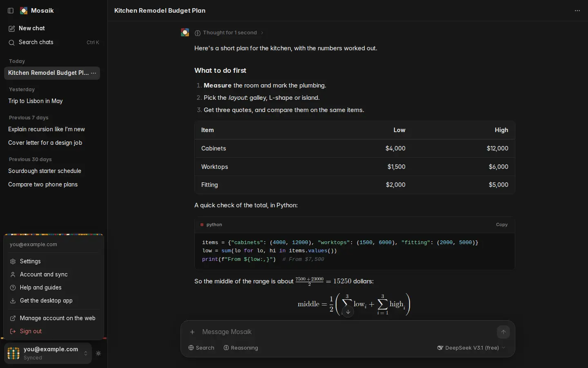Click the plus attach icon in composer
Viewport: 588px width, 368px height.
[192, 332]
